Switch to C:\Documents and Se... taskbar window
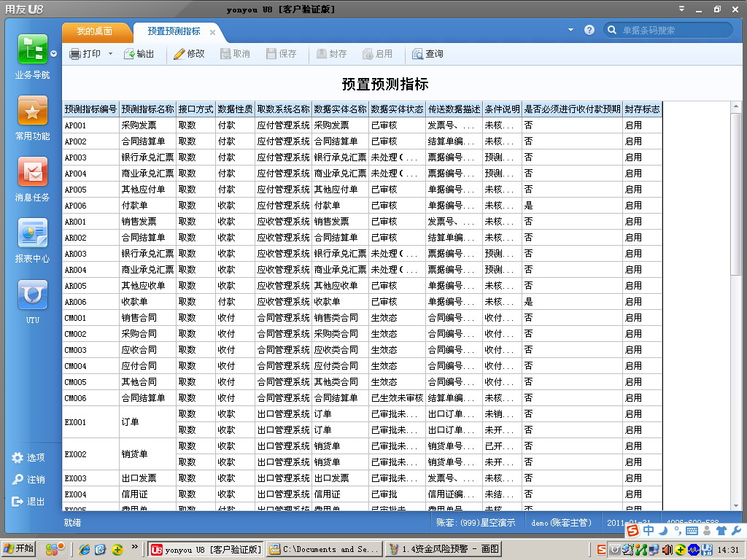Screen dimensions: 747x560 pyautogui.click(x=324, y=550)
